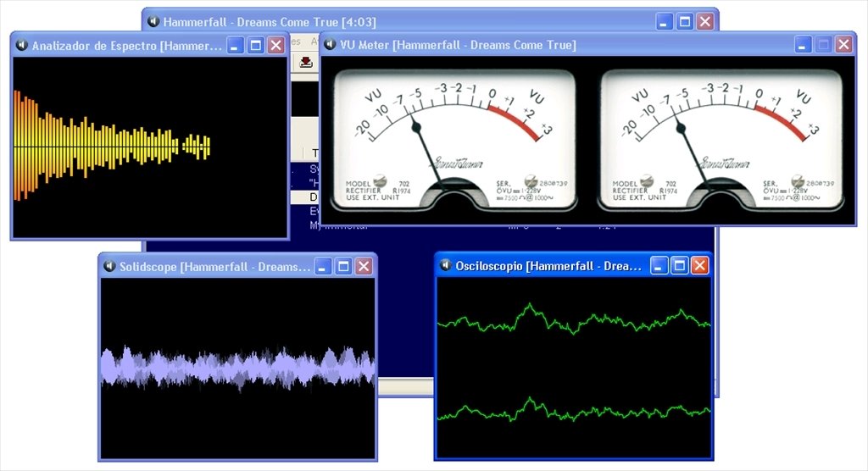Click the speaker icon of Analizador de Espectro window
This screenshot has height=471, width=868.
point(21,45)
